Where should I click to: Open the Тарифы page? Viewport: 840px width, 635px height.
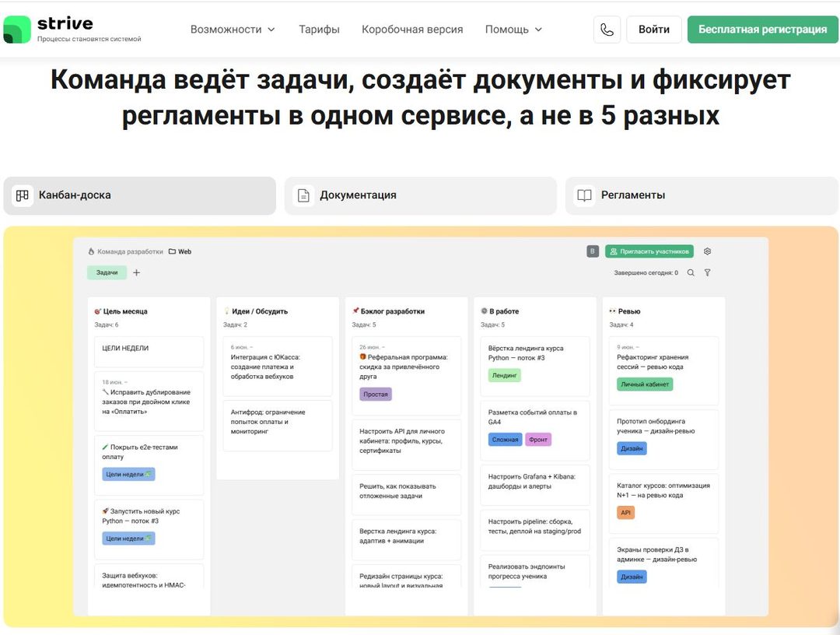click(x=320, y=30)
